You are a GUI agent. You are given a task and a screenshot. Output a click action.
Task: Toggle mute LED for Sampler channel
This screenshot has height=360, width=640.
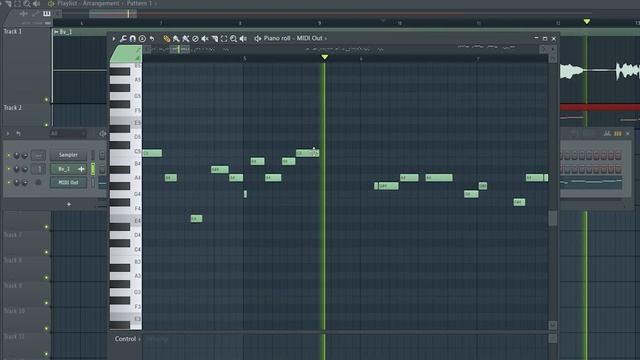(x=9, y=155)
